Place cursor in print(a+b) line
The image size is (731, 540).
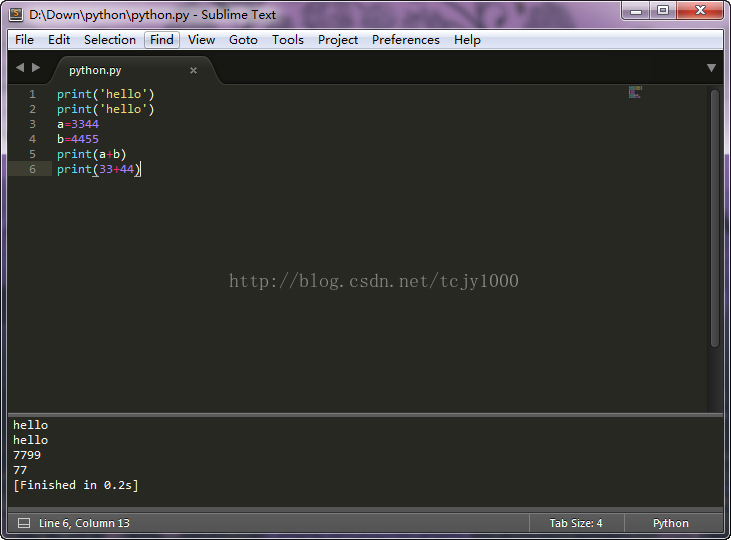91,154
